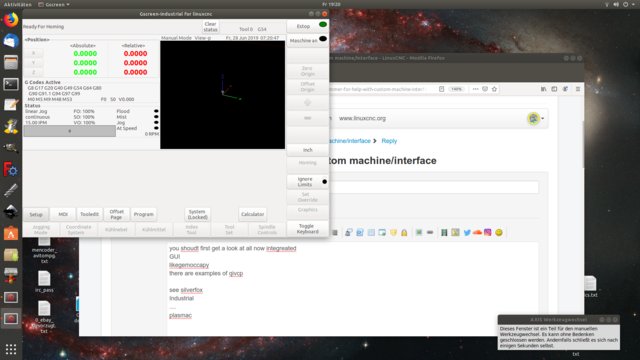This screenshot has width=640, height=360.
Task: Open the Files manager dock icon
Action: tap(11, 62)
